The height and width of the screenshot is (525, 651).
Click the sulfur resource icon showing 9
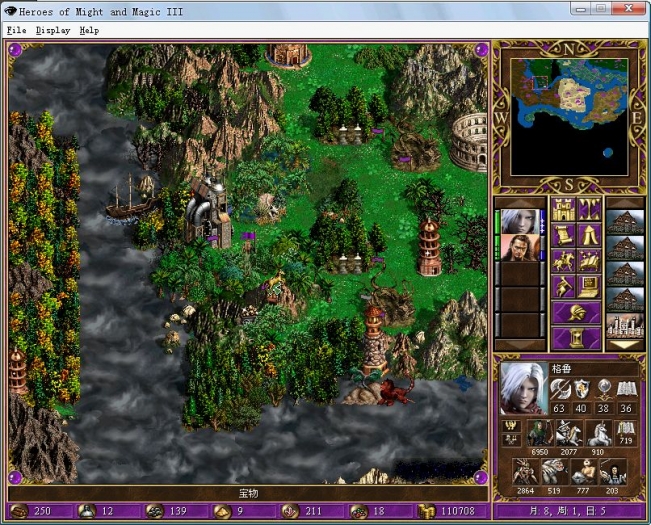pos(221,511)
